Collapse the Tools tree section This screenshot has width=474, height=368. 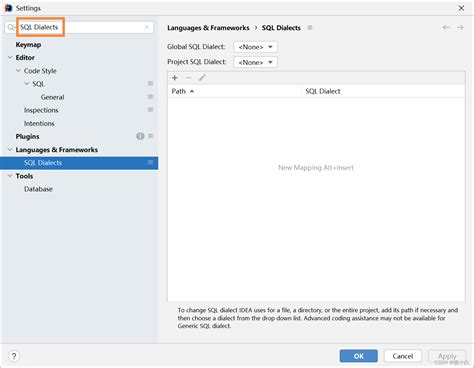[10, 176]
